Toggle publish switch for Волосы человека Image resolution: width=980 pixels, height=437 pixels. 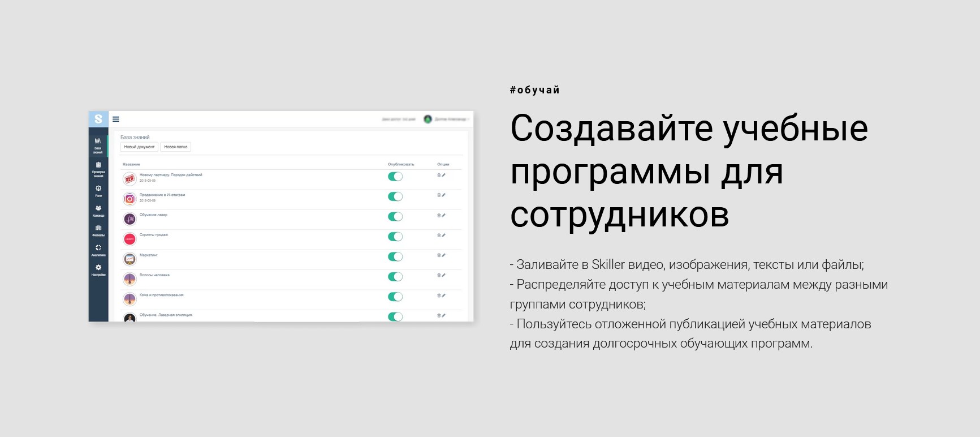pos(395,277)
